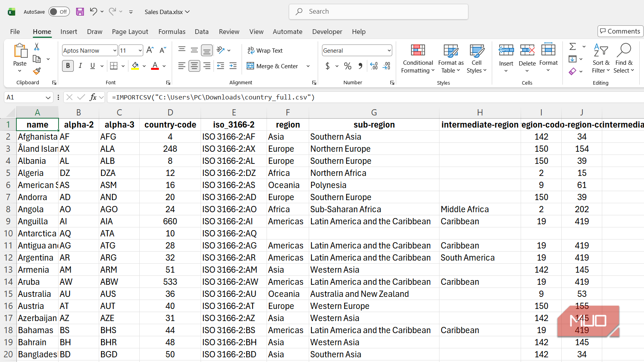Open the font name dropdown Aptos Narrow
644x362 pixels.
click(115, 50)
